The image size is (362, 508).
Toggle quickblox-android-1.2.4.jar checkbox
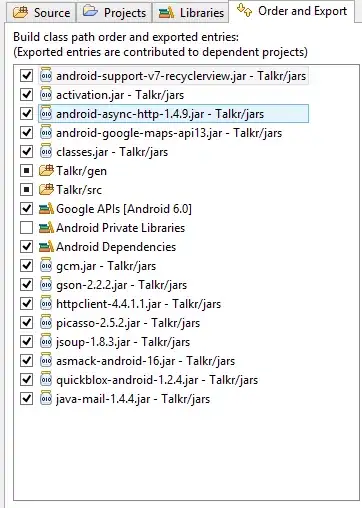[26, 380]
